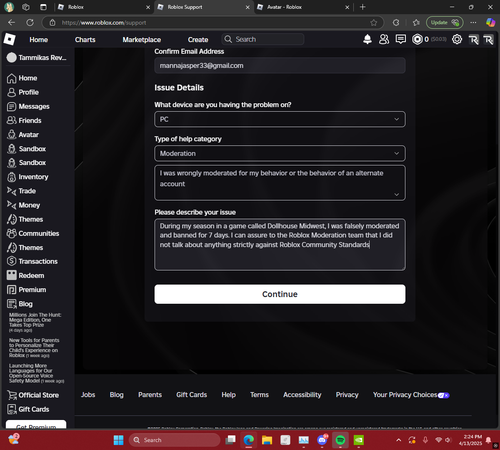500x450 pixels.
Task: Bookmark this page with the star icon
Action: pos(374,23)
